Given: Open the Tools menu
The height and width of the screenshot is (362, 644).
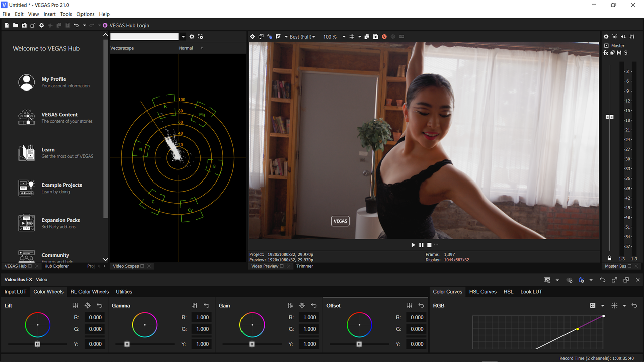Looking at the screenshot, I should pos(66,14).
